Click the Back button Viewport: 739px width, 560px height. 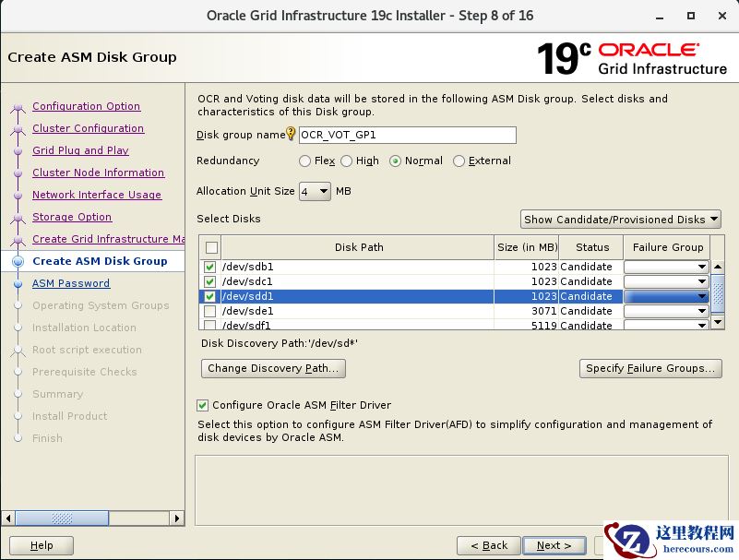click(x=489, y=545)
